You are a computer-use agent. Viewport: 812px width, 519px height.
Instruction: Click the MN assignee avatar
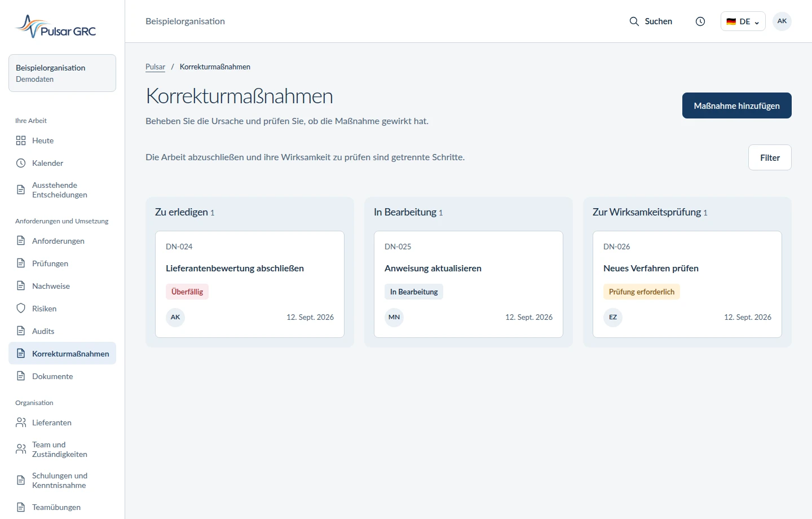(394, 317)
